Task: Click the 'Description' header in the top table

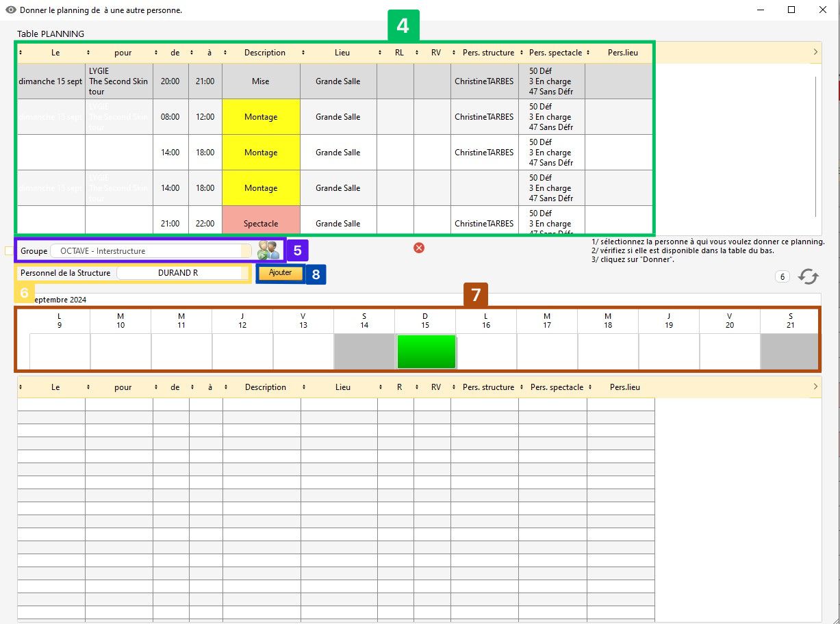Action: (x=265, y=53)
